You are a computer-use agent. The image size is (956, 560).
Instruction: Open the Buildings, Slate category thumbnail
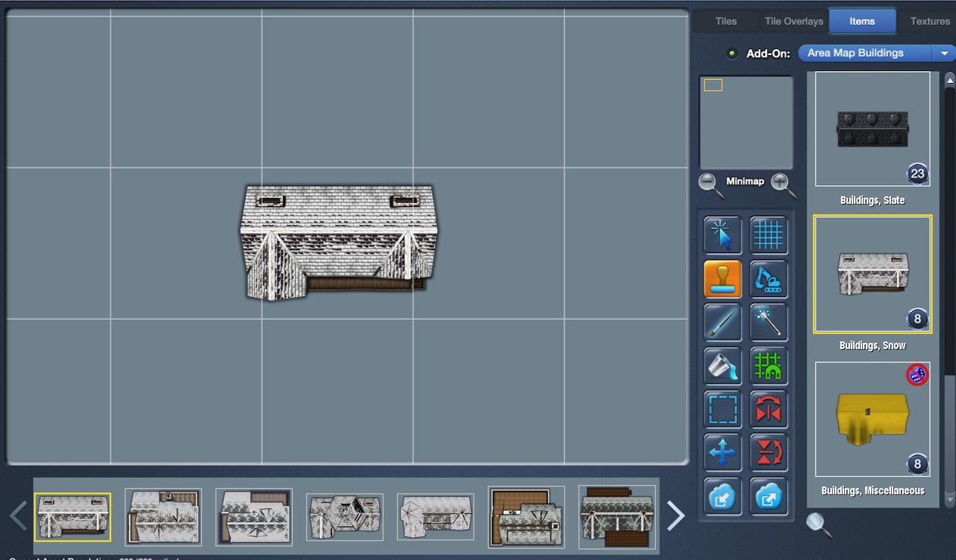coord(872,129)
